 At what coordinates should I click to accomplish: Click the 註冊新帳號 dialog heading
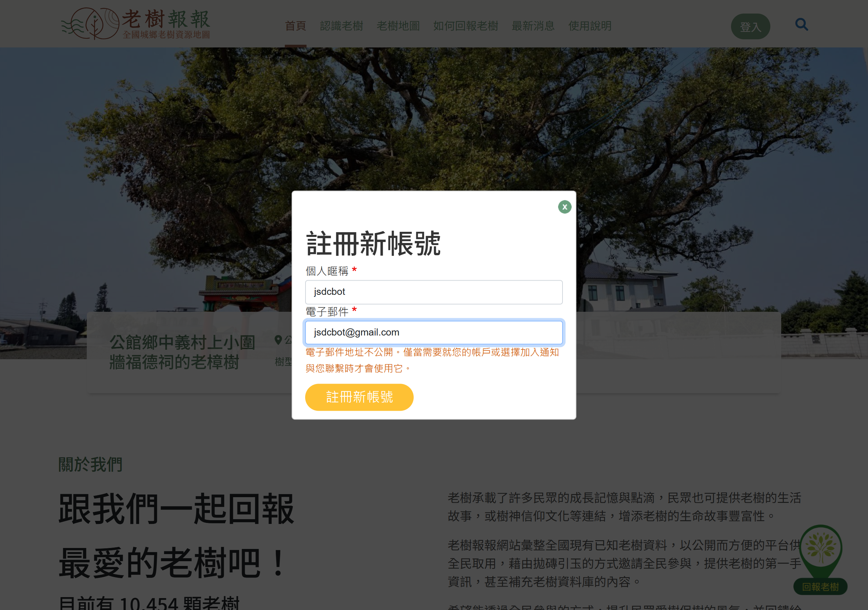pos(373,243)
